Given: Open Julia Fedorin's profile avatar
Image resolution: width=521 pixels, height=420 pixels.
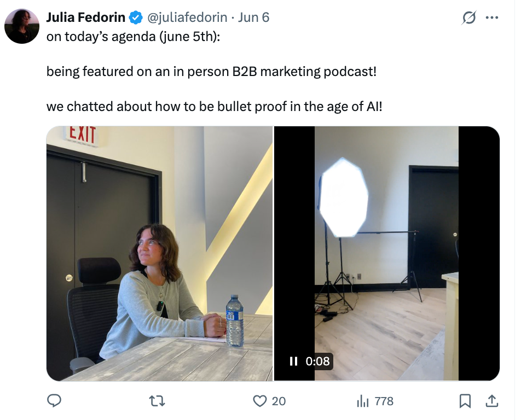Looking at the screenshot, I should [22, 26].
